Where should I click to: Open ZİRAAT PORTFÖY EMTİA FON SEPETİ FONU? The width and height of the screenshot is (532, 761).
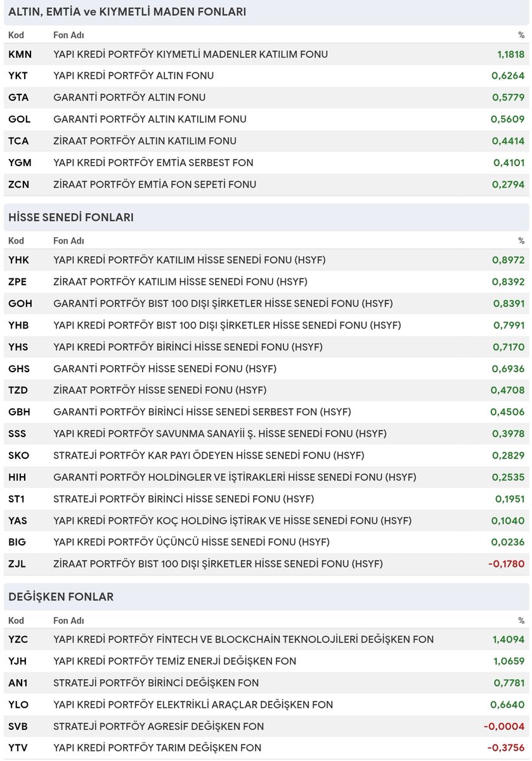pyautogui.click(x=155, y=185)
